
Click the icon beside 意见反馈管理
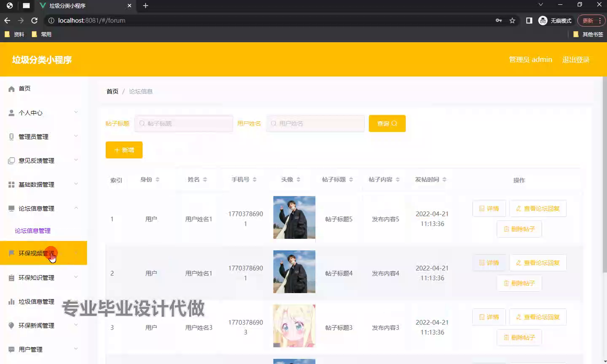11,161
